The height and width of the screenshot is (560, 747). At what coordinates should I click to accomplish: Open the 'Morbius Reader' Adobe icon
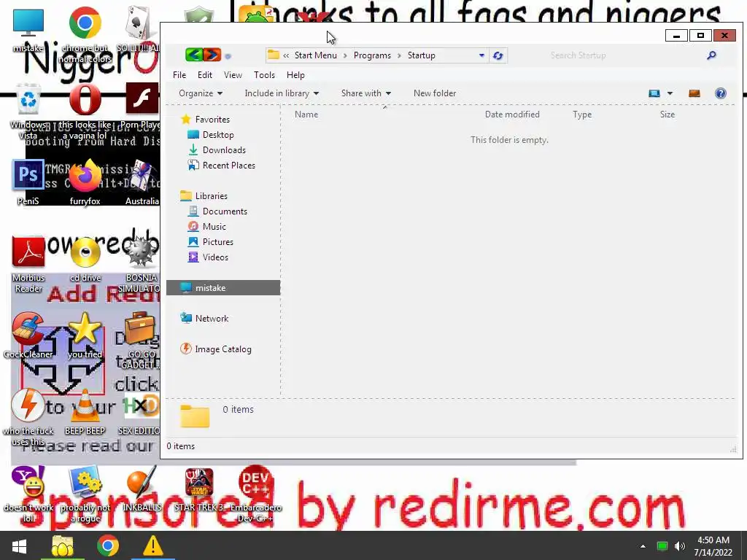[28, 252]
